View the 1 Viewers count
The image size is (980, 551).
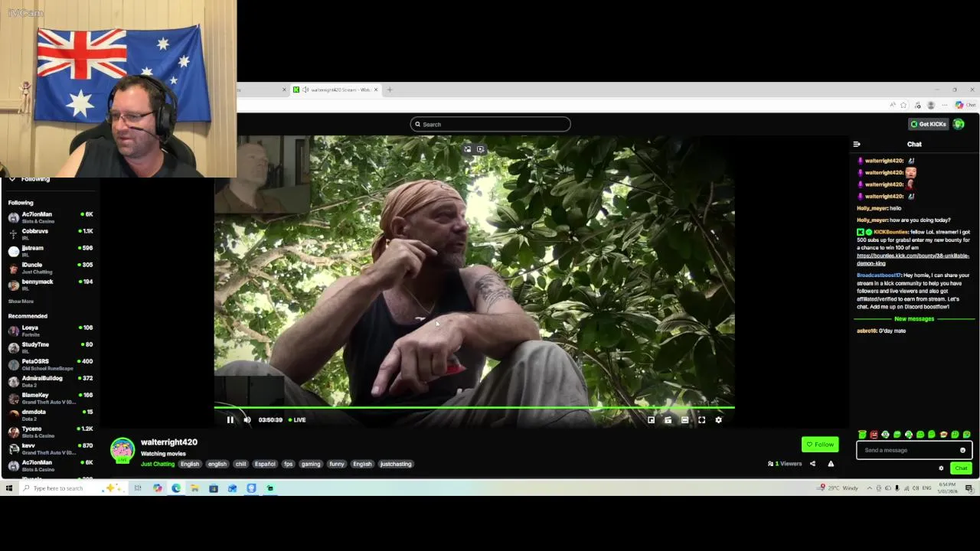[x=785, y=464]
